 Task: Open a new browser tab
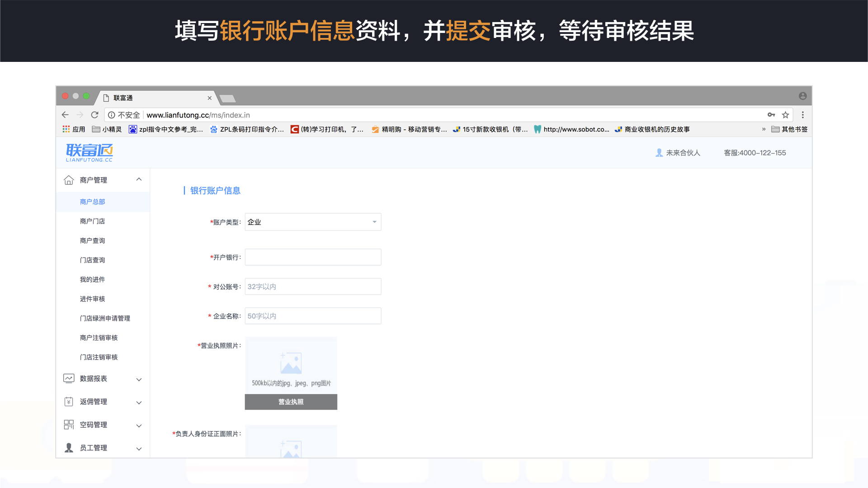pos(227,98)
